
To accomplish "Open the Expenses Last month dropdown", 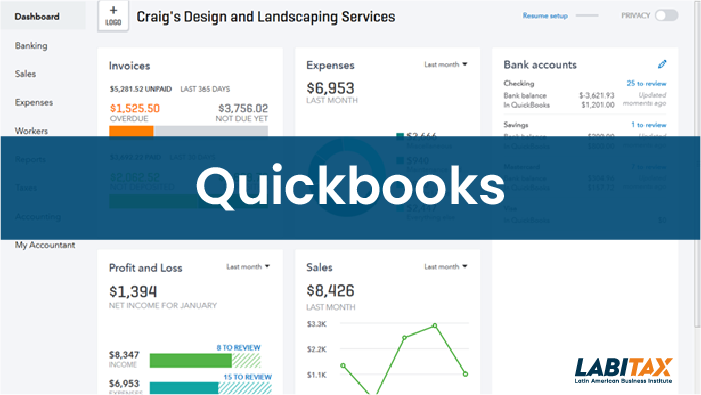I will pyautogui.click(x=445, y=65).
